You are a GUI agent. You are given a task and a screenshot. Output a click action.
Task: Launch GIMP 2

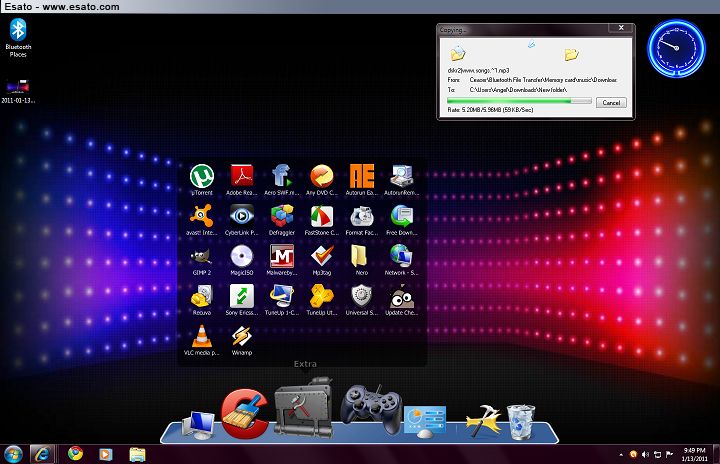pyautogui.click(x=202, y=256)
